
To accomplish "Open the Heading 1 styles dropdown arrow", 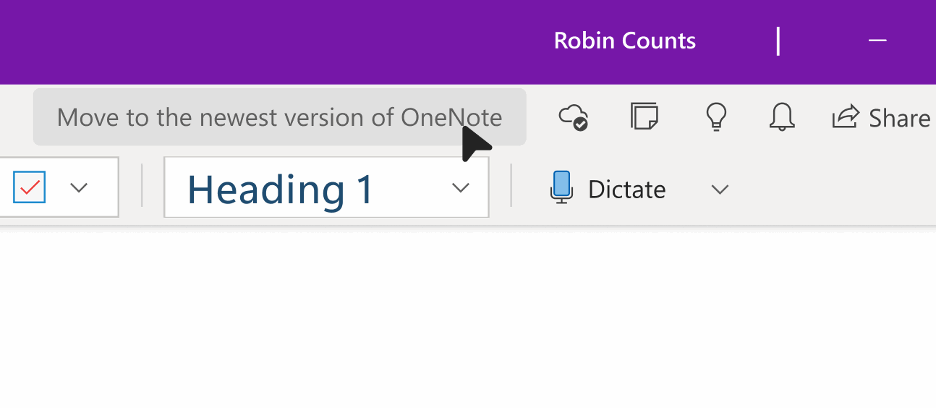I will (460, 188).
